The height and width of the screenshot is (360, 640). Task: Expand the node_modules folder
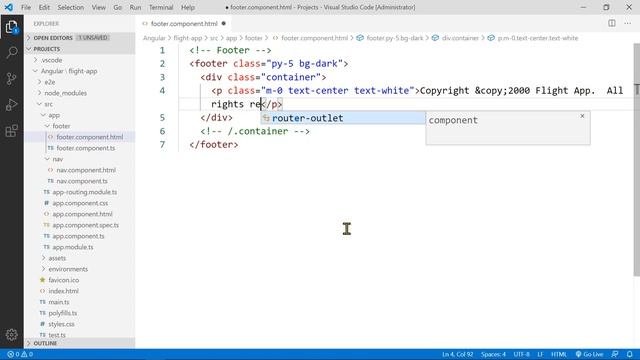[x=80, y=93]
